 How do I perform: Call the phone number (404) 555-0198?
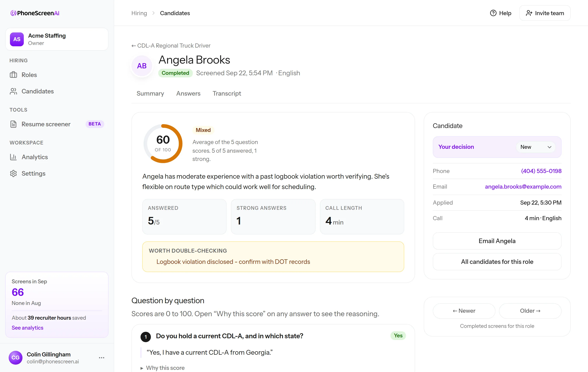coord(541,171)
